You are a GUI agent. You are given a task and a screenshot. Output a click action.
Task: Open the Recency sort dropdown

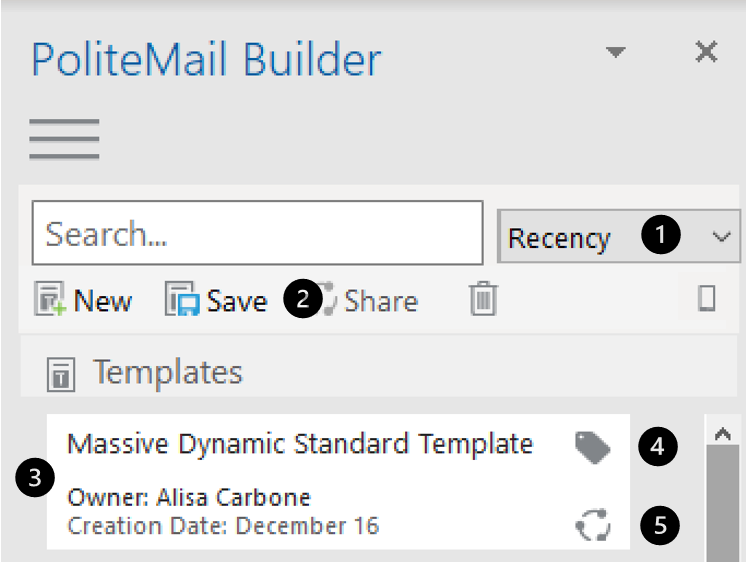[x=618, y=237]
